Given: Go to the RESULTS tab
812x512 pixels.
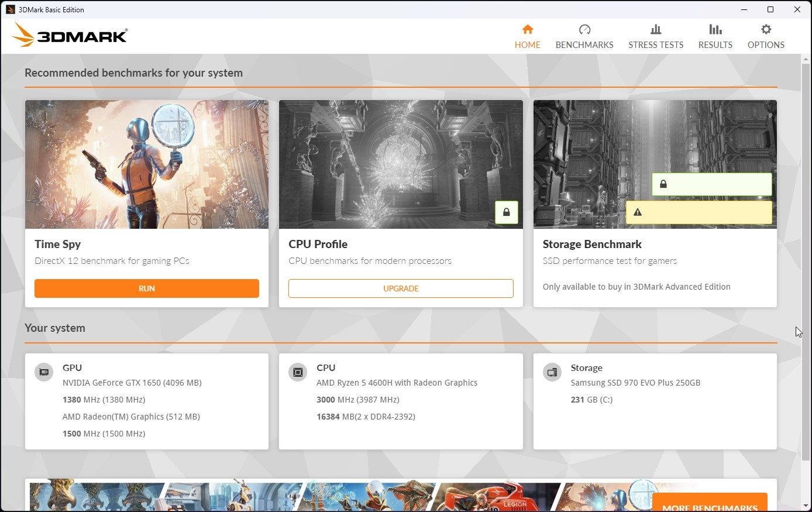Looking at the screenshot, I should (715, 36).
